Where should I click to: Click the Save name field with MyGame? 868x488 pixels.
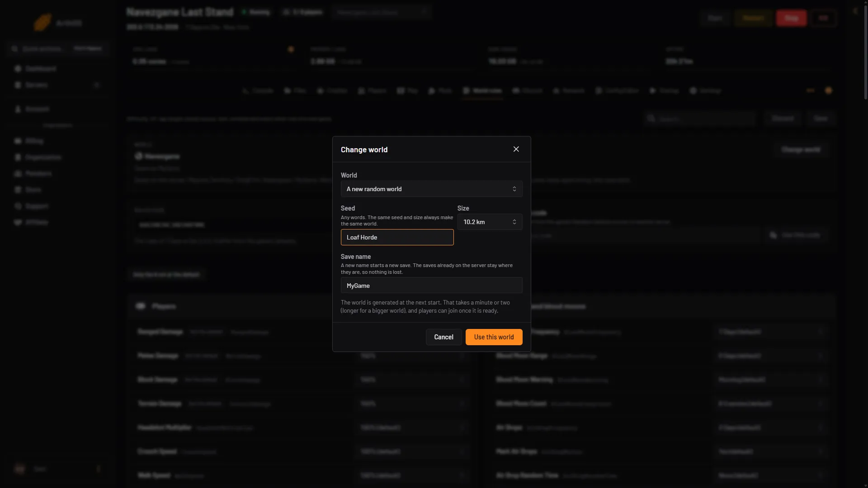click(x=431, y=286)
